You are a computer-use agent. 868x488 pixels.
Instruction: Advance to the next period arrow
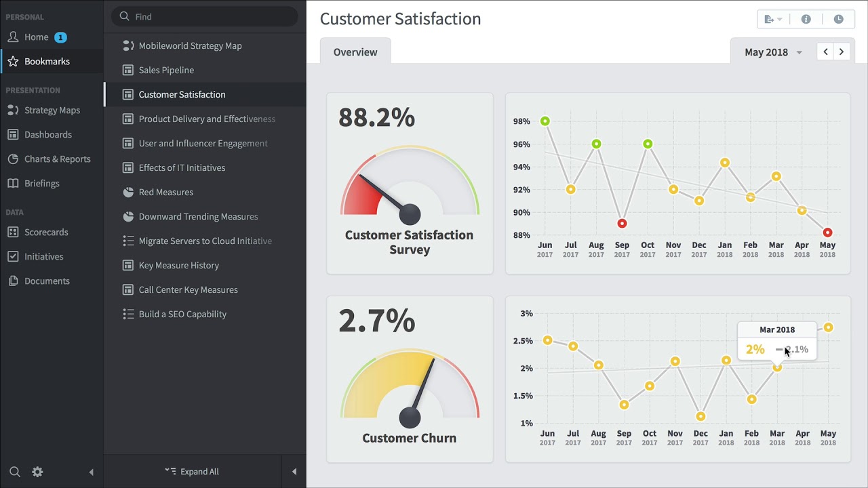842,52
